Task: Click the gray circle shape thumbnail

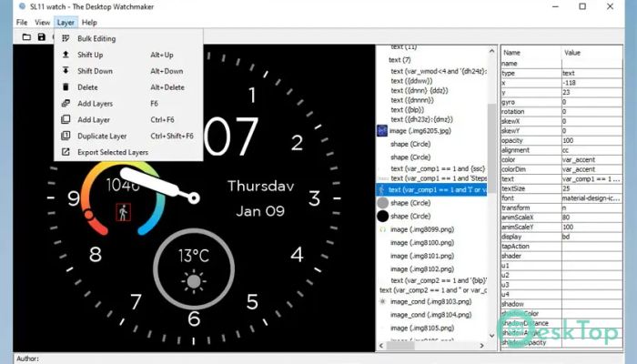Action: (x=383, y=203)
